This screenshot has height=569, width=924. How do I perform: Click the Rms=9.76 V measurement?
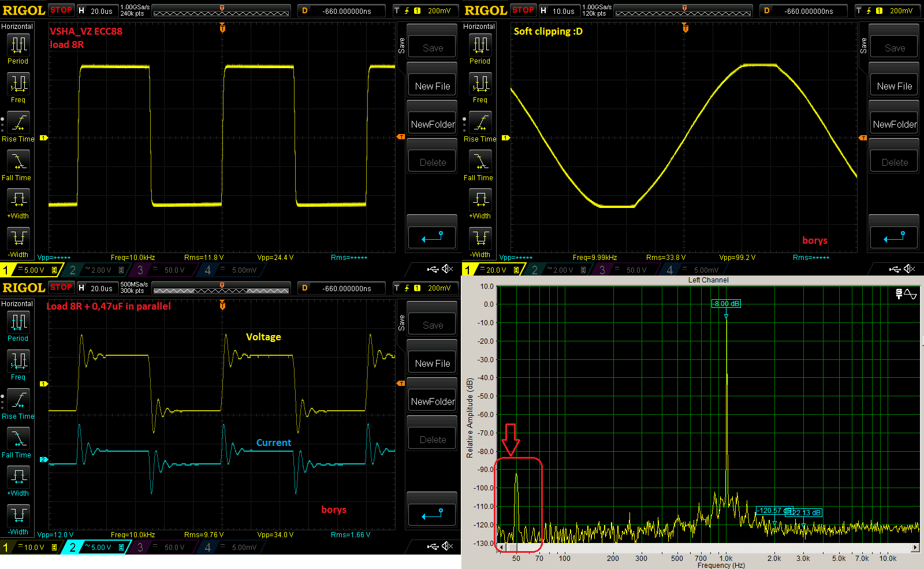(203, 535)
